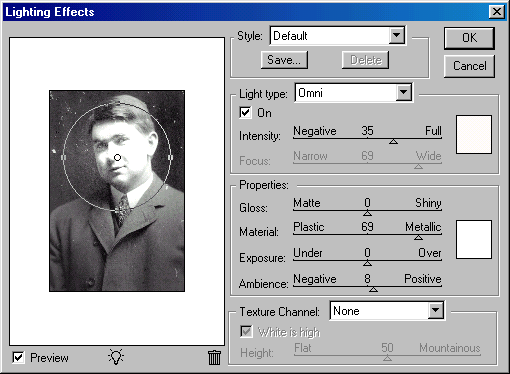Click the Height value 50
This screenshot has height=374, width=510.
(x=387, y=348)
